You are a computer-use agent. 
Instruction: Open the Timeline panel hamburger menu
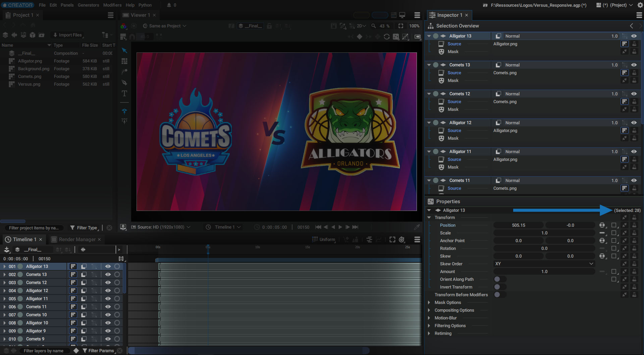point(417,239)
